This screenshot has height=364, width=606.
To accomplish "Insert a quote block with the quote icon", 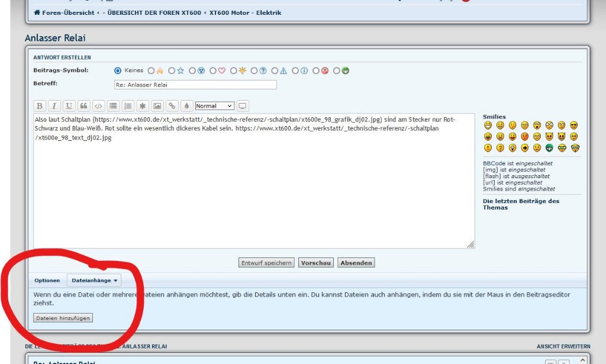I will (83, 106).
